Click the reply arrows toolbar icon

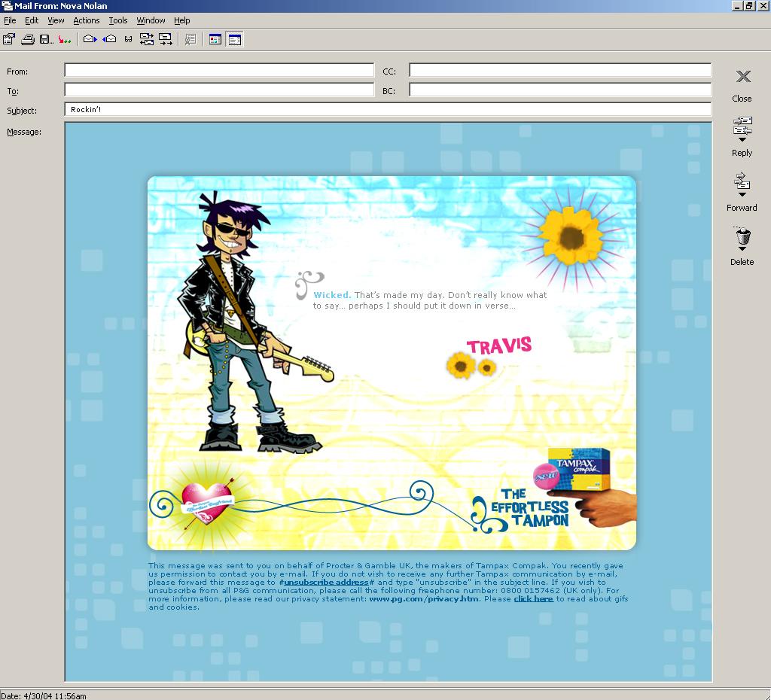click(x=147, y=39)
